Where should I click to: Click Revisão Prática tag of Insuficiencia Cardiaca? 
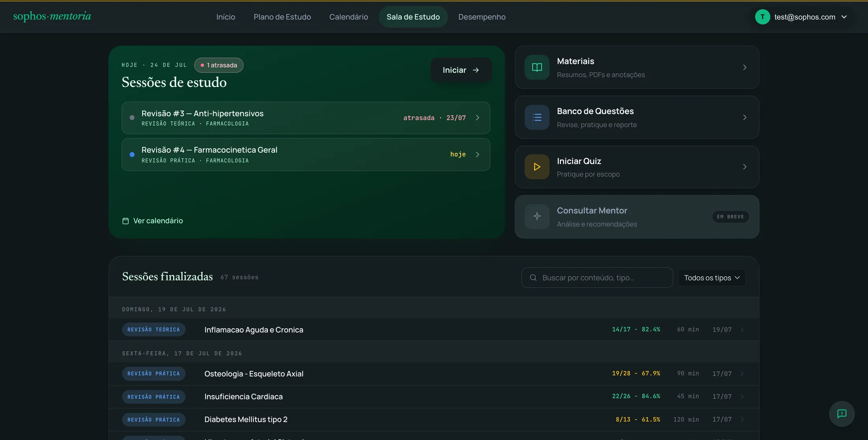(x=153, y=397)
